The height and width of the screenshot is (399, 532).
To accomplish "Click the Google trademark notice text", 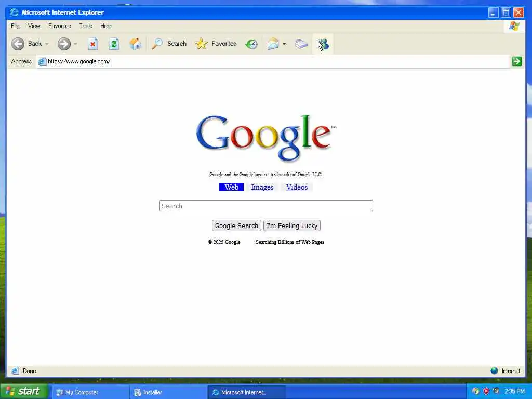I will click(265, 175).
